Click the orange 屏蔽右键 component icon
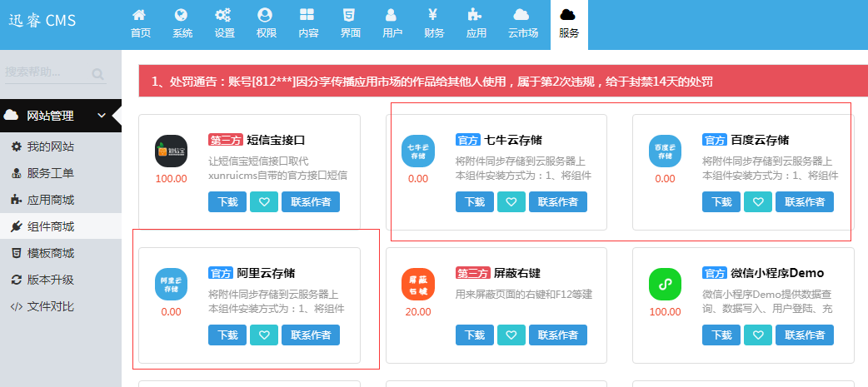 (x=418, y=284)
